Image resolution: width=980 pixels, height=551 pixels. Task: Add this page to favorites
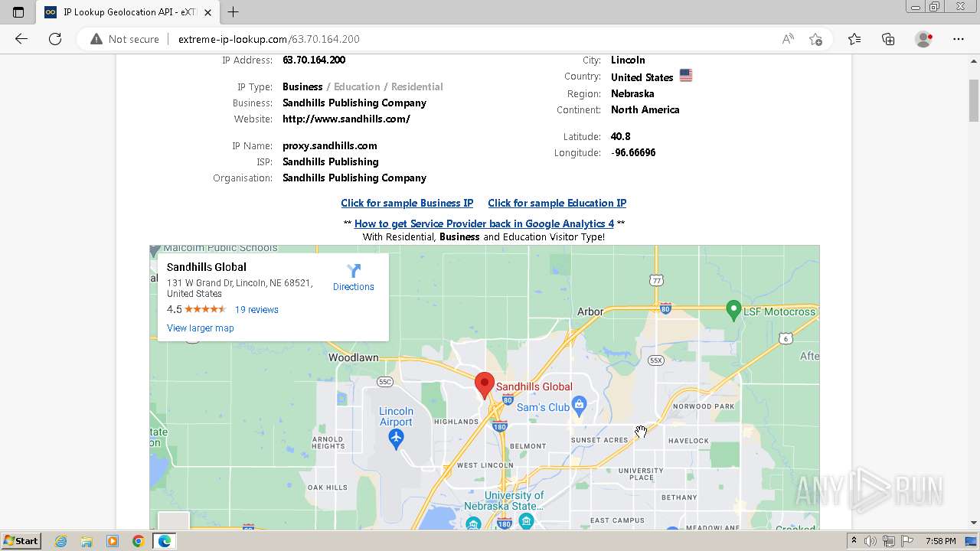click(x=815, y=39)
